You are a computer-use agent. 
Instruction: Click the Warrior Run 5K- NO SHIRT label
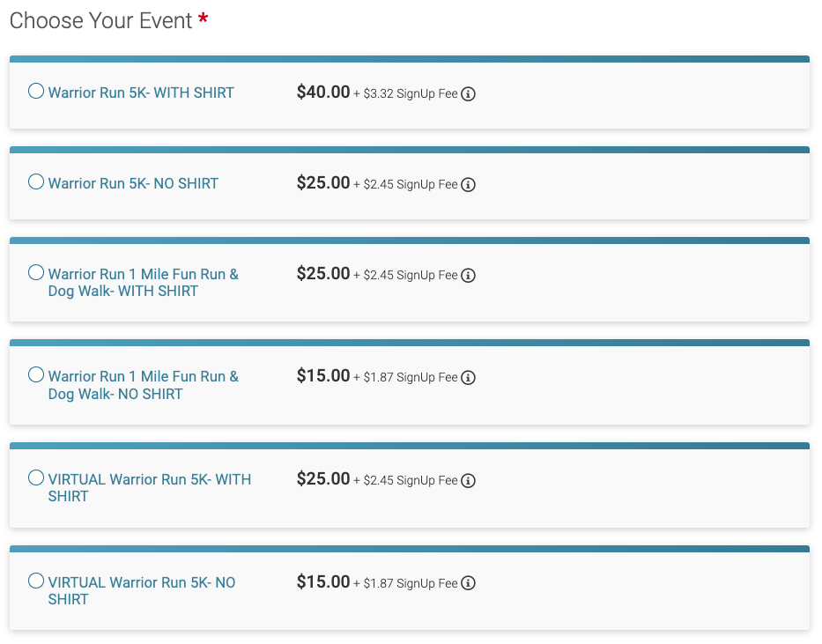click(x=133, y=183)
